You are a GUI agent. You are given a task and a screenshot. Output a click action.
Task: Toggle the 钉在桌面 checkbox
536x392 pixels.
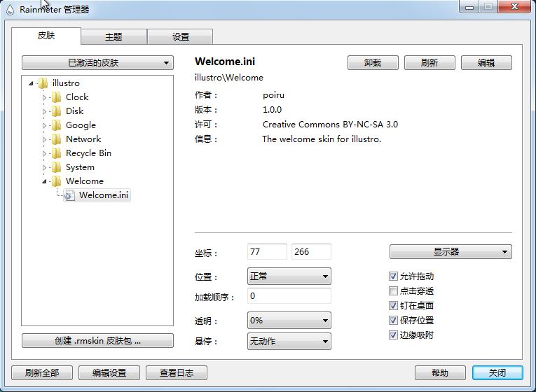tap(393, 305)
